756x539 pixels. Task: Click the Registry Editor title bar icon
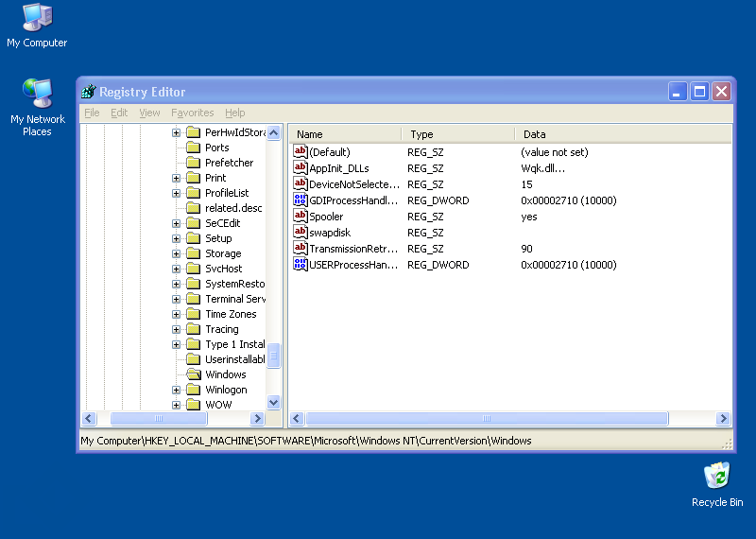point(89,91)
